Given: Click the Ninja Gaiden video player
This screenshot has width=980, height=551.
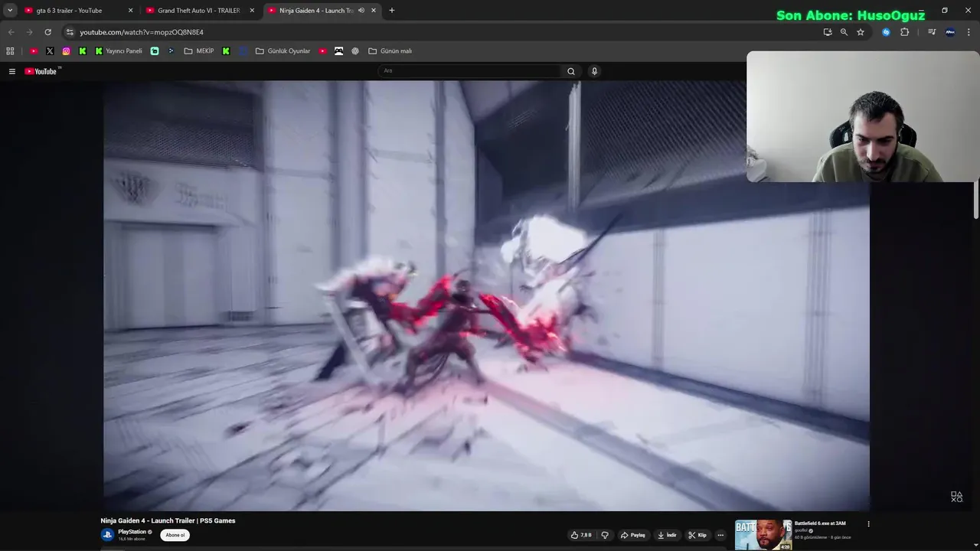Looking at the screenshot, I should click(x=486, y=295).
